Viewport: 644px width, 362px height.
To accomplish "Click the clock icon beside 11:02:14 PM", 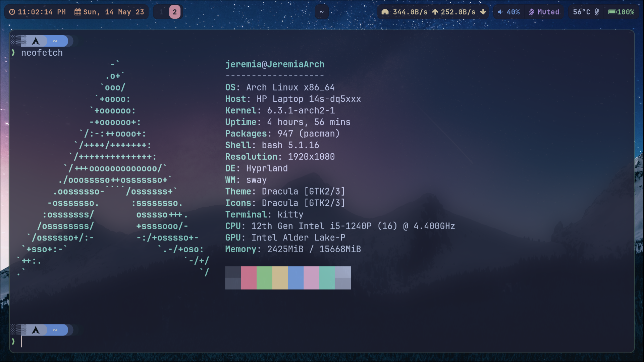I will point(12,12).
